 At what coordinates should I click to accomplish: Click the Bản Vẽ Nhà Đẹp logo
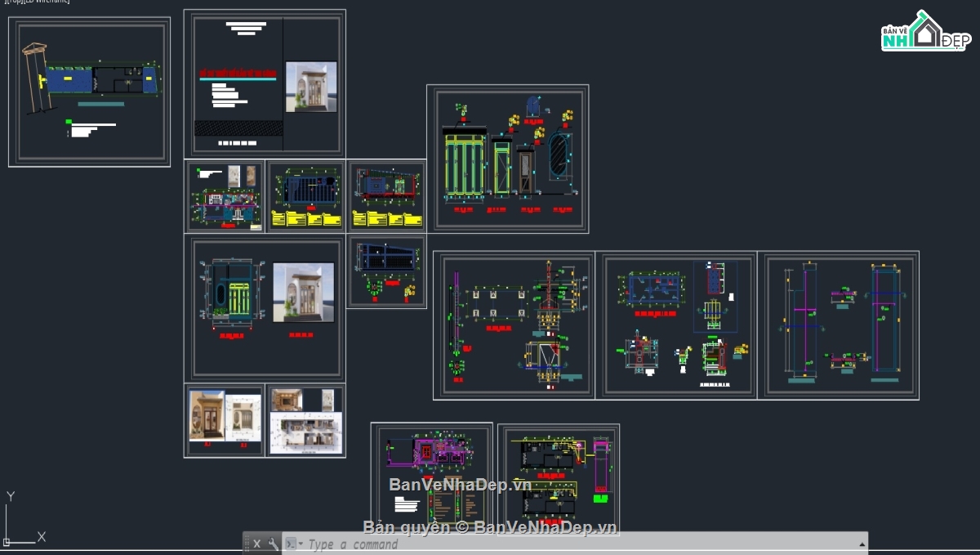(x=925, y=31)
